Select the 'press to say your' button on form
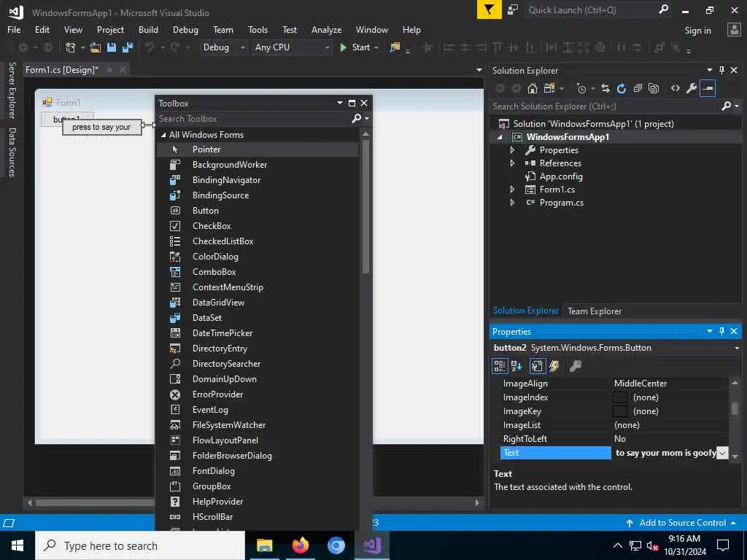Viewport: 747px width, 560px height. [x=102, y=127]
